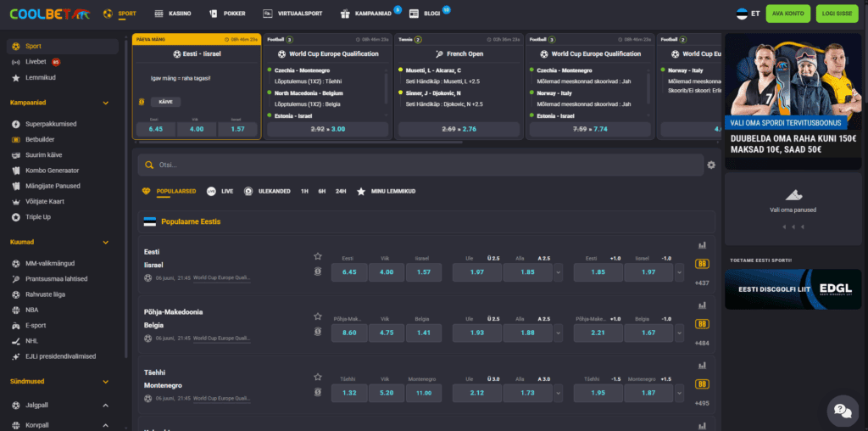Open Betbuilder BB badge for Põhja-Makedoonia - Belgia
868x431 pixels.
pyautogui.click(x=703, y=324)
